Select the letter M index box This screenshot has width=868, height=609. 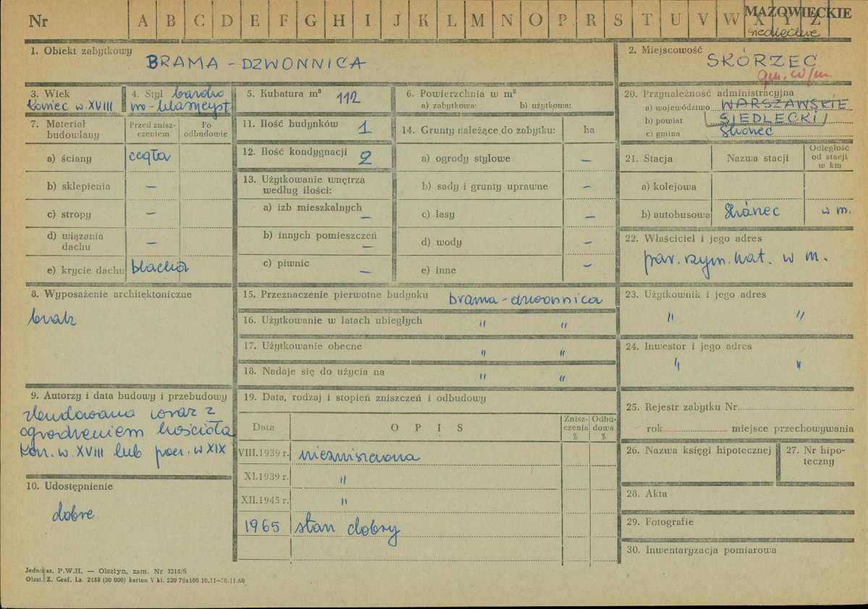(477, 21)
